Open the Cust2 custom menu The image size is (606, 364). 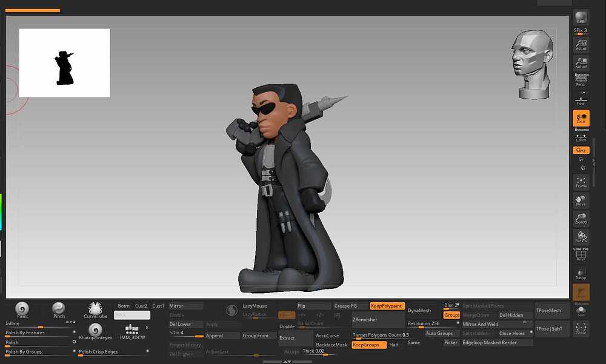pyautogui.click(x=141, y=306)
